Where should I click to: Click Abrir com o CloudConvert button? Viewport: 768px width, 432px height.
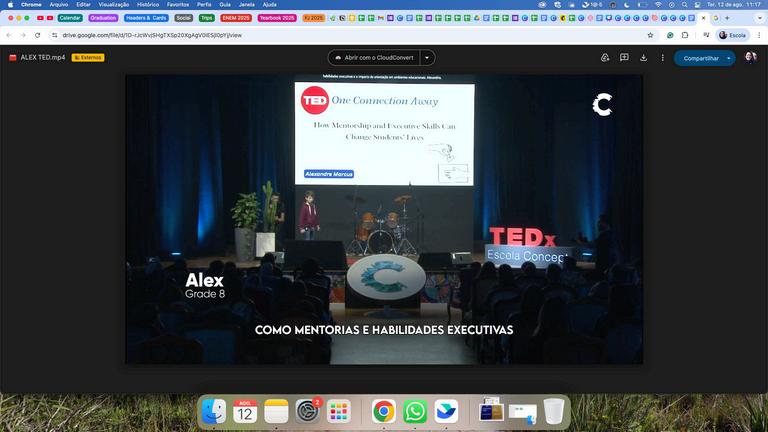(x=374, y=58)
